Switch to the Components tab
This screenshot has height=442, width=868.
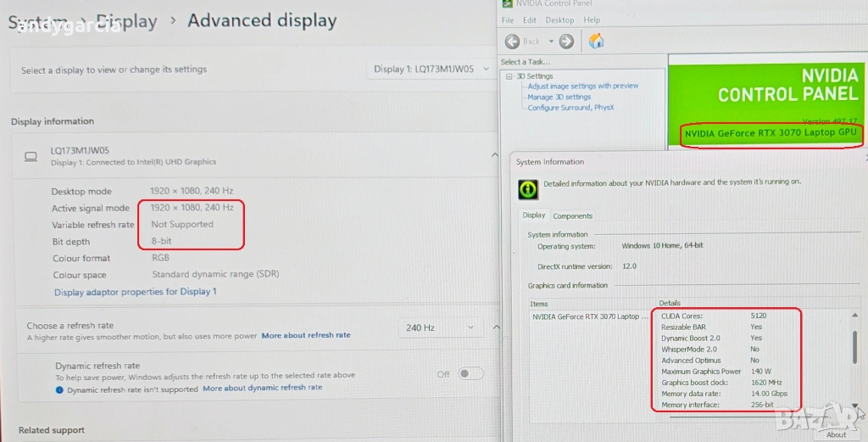coord(573,216)
